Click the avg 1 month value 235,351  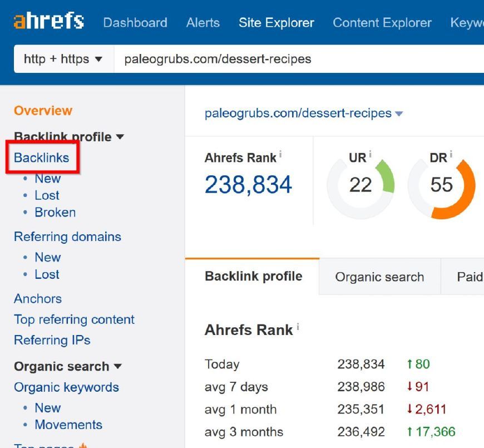pos(361,410)
